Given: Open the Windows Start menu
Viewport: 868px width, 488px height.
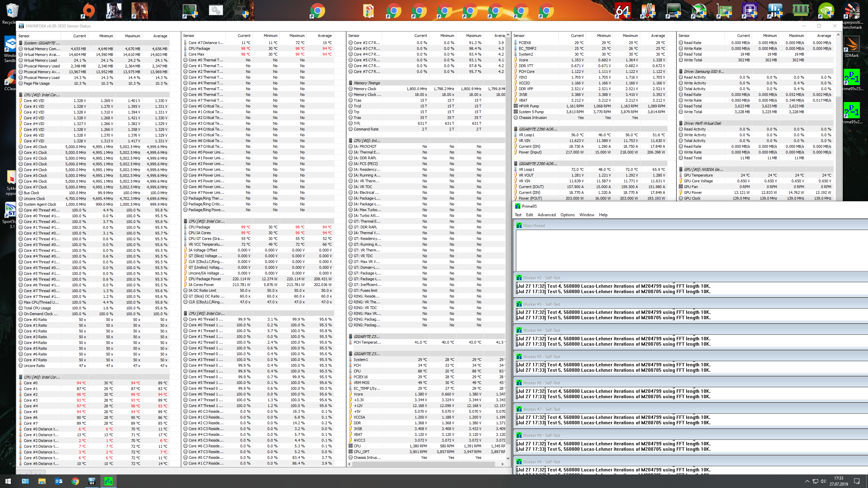Looking at the screenshot, I should 8,481.
